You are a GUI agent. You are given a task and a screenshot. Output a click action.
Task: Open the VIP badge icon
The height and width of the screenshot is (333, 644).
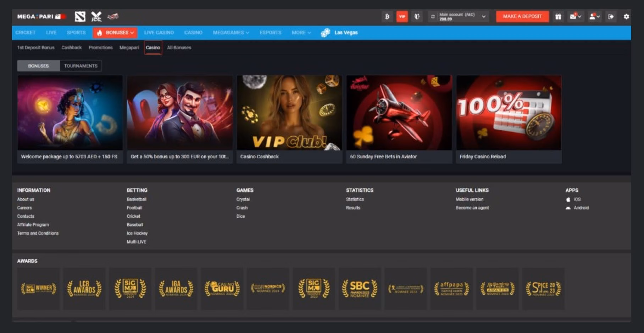[402, 16]
